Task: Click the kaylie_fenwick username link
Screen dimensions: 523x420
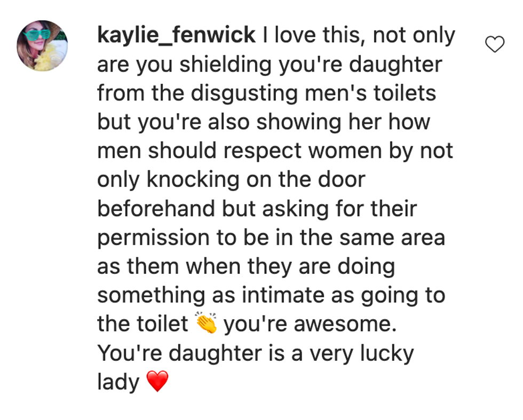Action: click(x=176, y=36)
